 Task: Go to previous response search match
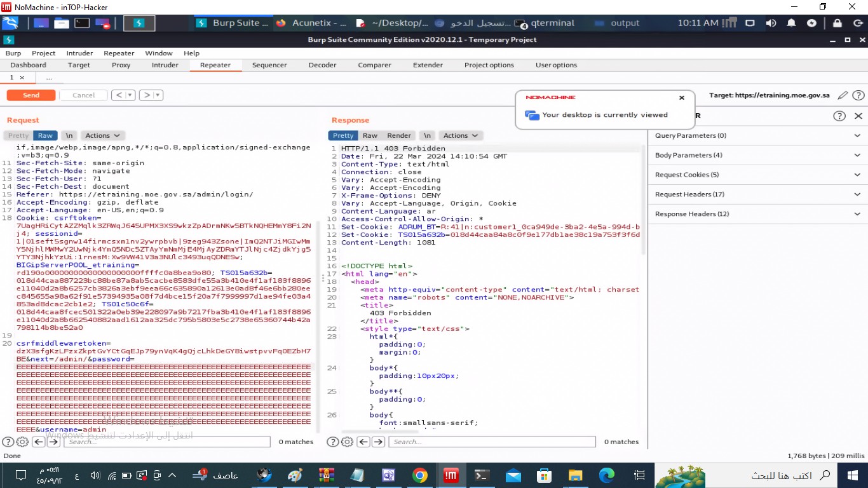(363, 442)
